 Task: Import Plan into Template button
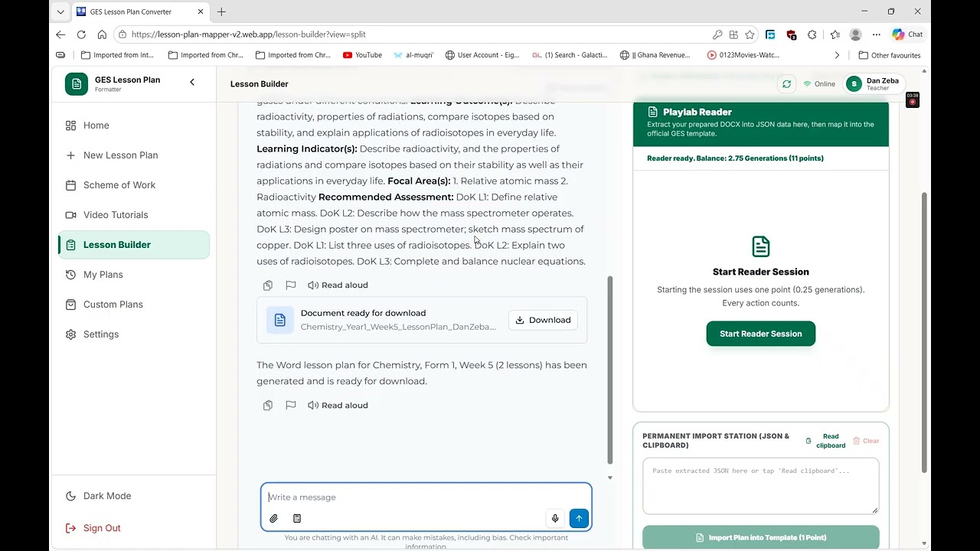(x=760, y=537)
